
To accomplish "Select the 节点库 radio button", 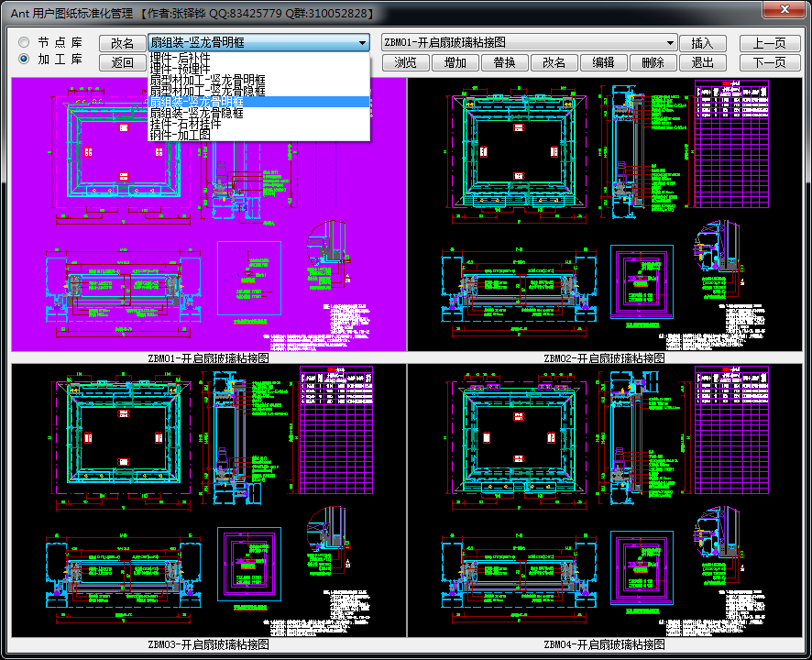I will click(25, 43).
